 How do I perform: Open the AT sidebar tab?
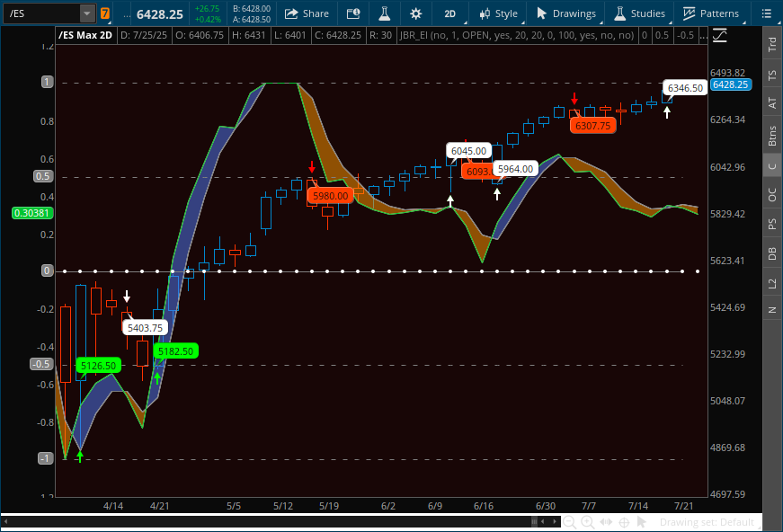click(x=772, y=103)
